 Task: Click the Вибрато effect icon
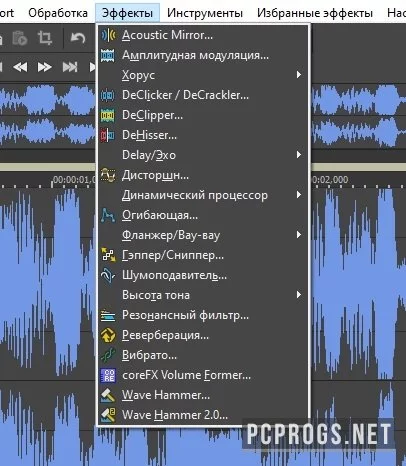[x=108, y=355]
